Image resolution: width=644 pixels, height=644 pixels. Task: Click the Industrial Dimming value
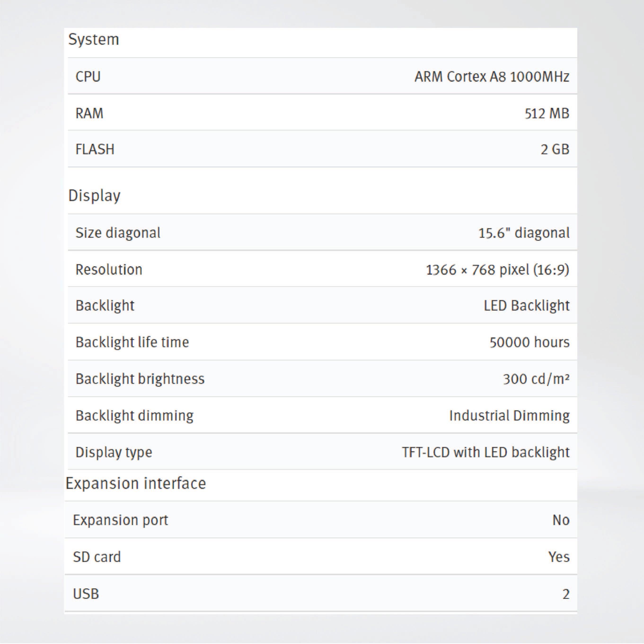pyautogui.click(x=509, y=416)
